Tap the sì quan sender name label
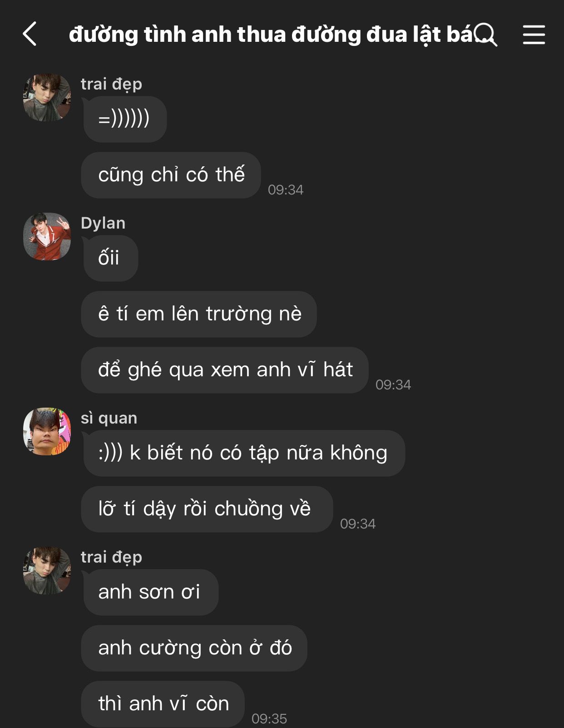This screenshot has height=728, width=564. 109,418
